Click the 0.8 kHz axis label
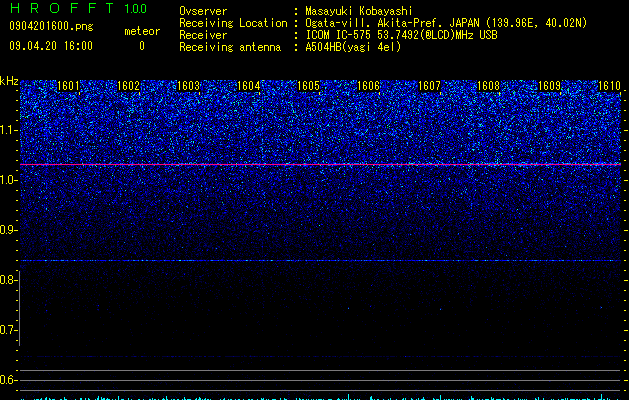The height and width of the screenshot is (400, 629). [8, 280]
